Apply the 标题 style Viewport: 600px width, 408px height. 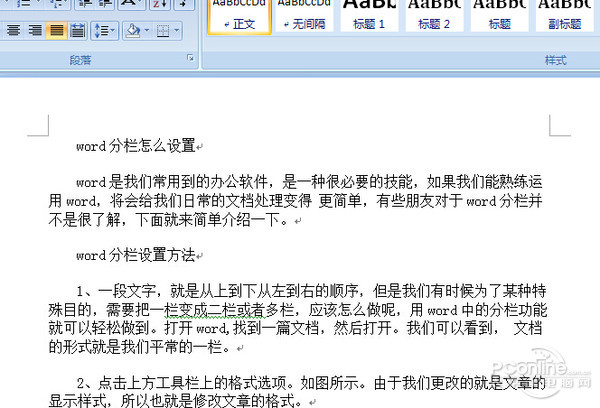point(499,16)
